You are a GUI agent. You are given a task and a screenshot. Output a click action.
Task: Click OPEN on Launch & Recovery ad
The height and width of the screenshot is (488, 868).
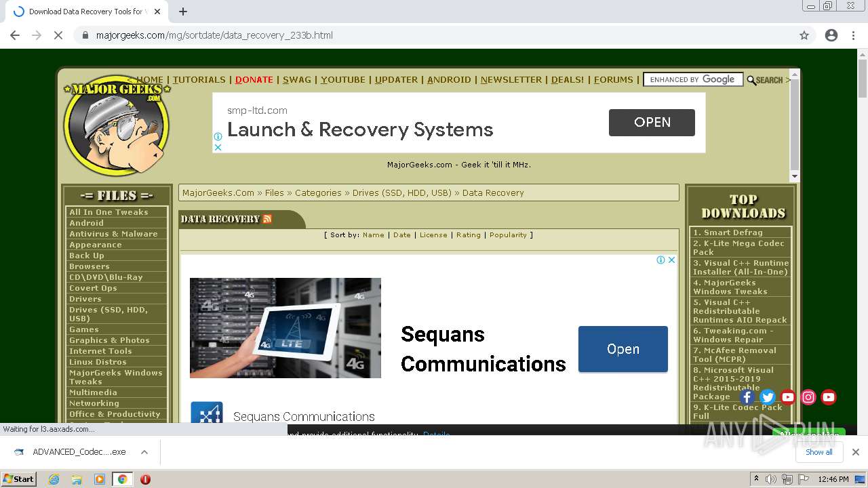click(x=652, y=123)
